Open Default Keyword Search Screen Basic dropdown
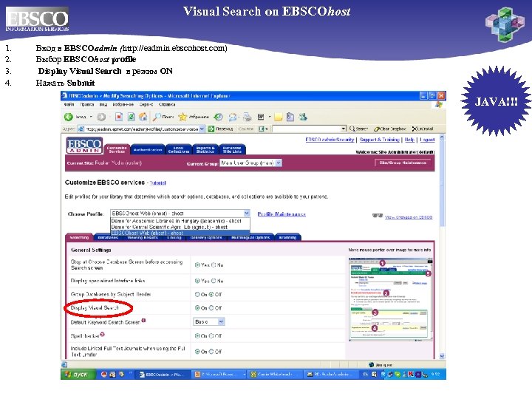 (208, 321)
